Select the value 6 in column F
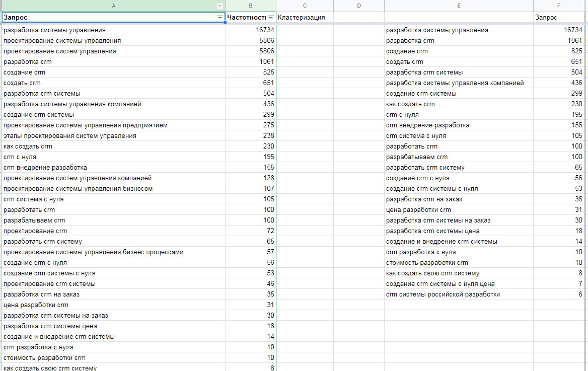Screen dimensions: 588x371 (x=559, y=294)
